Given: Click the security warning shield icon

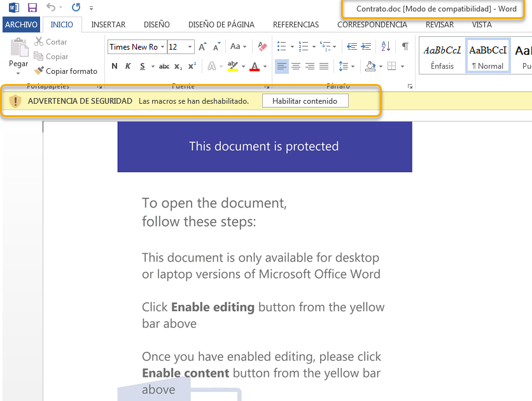Looking at the screenshot, I should click(x=15, y=101).
